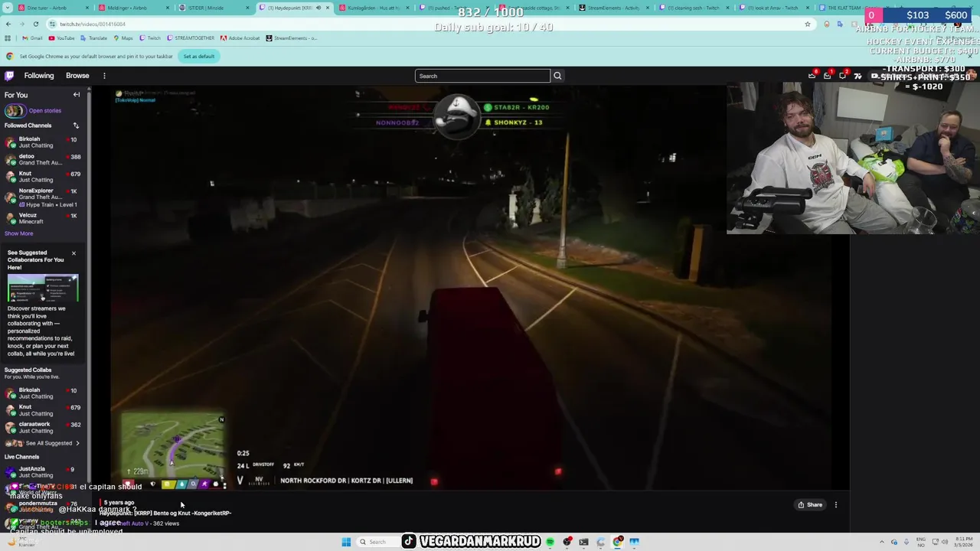This screenshot has width=980, height=551.
Task: Expand Followed Channels with Show More
Action: tap(19, 233)
